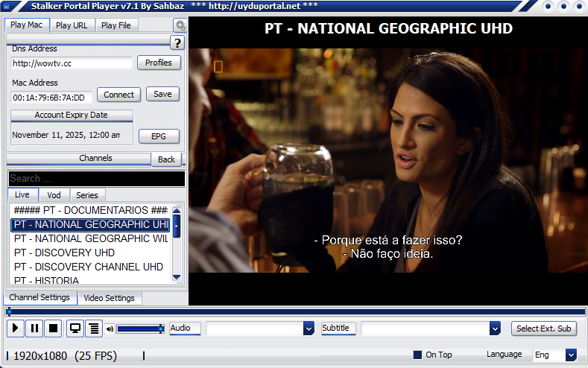Click the Mac Address input field
Image resolution: width=588 pixels, height=368 pixels.
[x=51, y=98]
